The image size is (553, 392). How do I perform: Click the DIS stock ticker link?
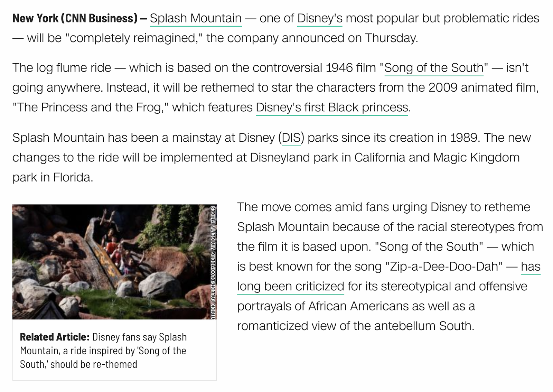click(291, 138)
